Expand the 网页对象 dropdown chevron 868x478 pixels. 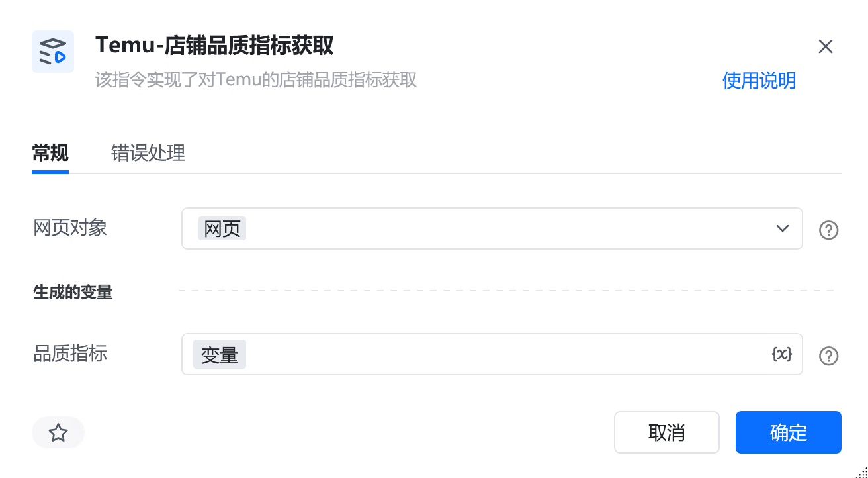[783, 228]
